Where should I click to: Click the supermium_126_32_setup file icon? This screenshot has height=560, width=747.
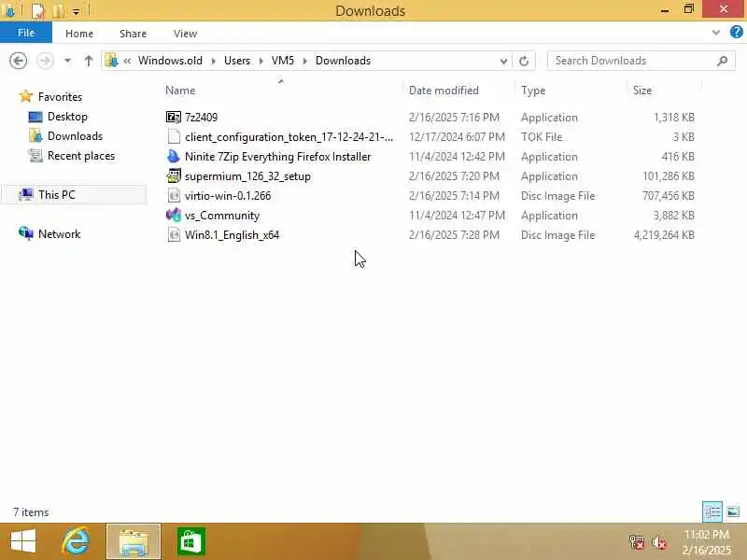click(174, 176)
